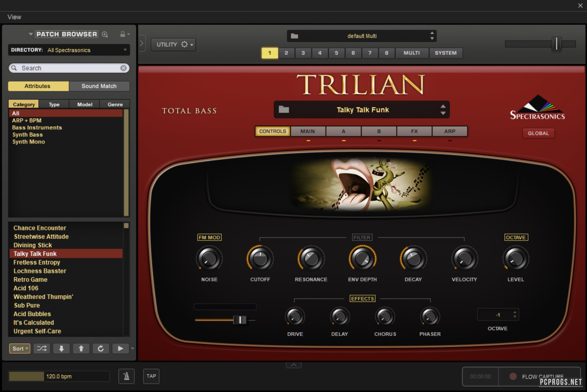Step to the previous patch with up arrow
This screenshot has width=587, height=392.
pos(81,348)
